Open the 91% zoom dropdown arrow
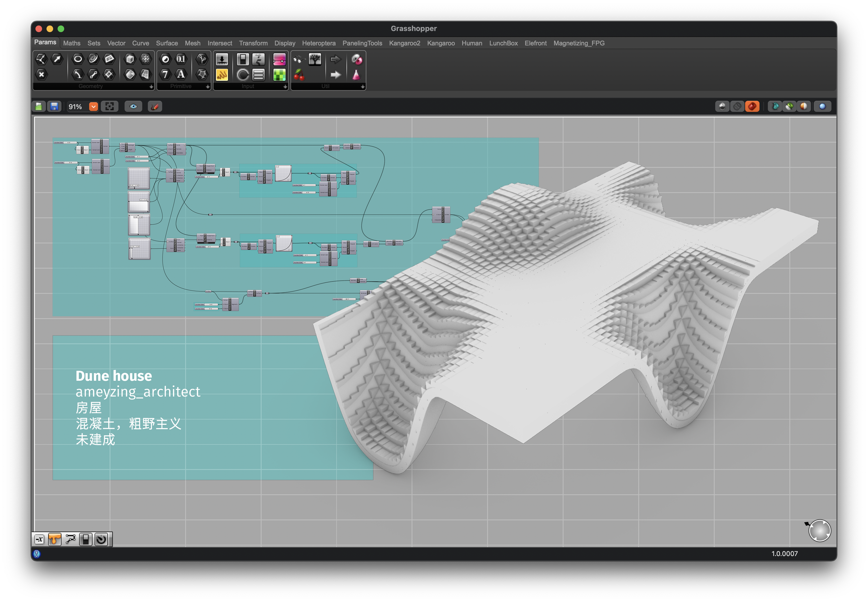 (x=93, y=107)
